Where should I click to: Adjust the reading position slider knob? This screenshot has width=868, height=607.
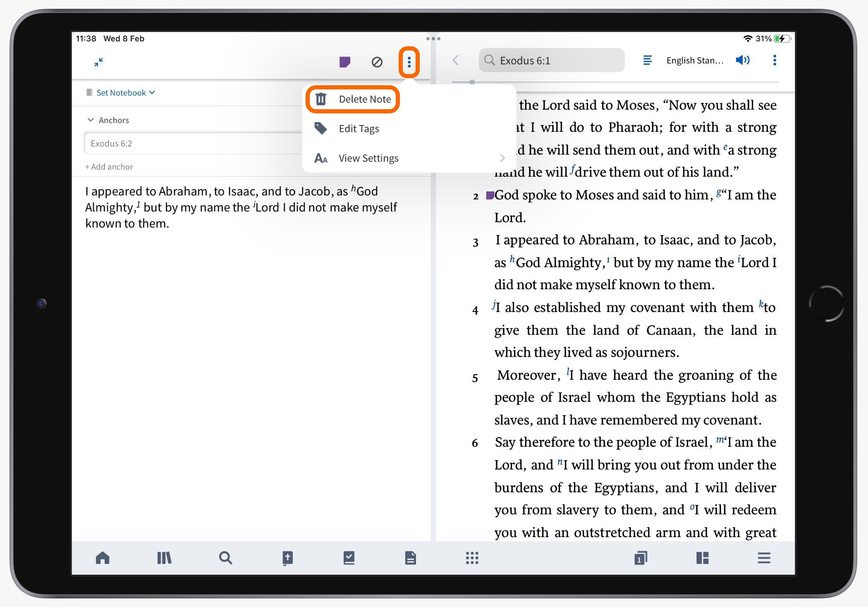[x=472, y=82]
